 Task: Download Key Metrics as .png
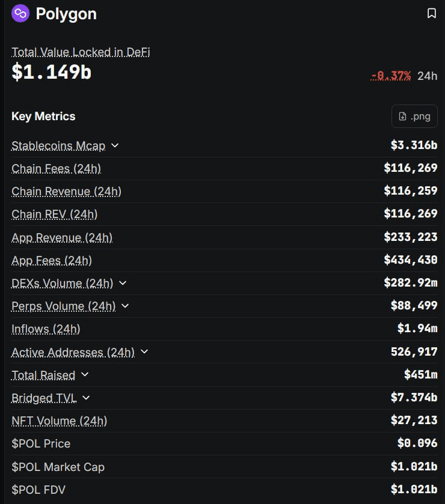(x=414, y=116)
